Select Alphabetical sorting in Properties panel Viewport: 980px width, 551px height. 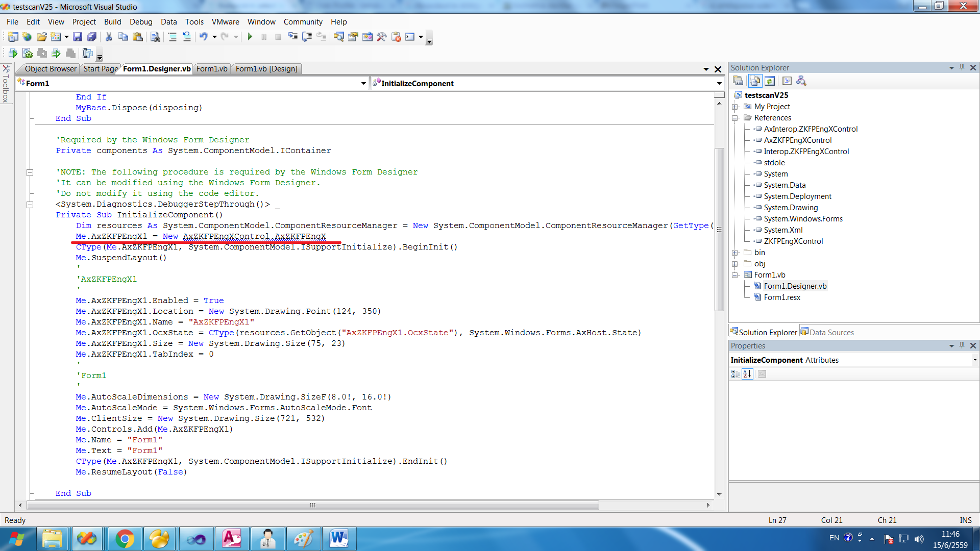747,373
